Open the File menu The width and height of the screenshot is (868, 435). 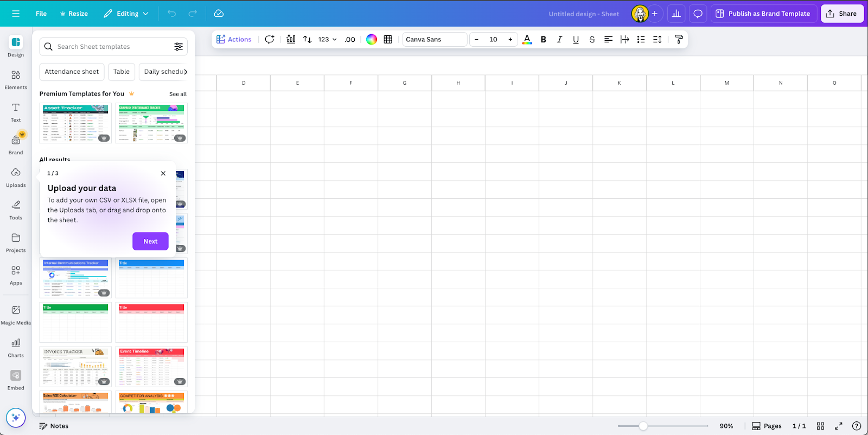(41, 14)
